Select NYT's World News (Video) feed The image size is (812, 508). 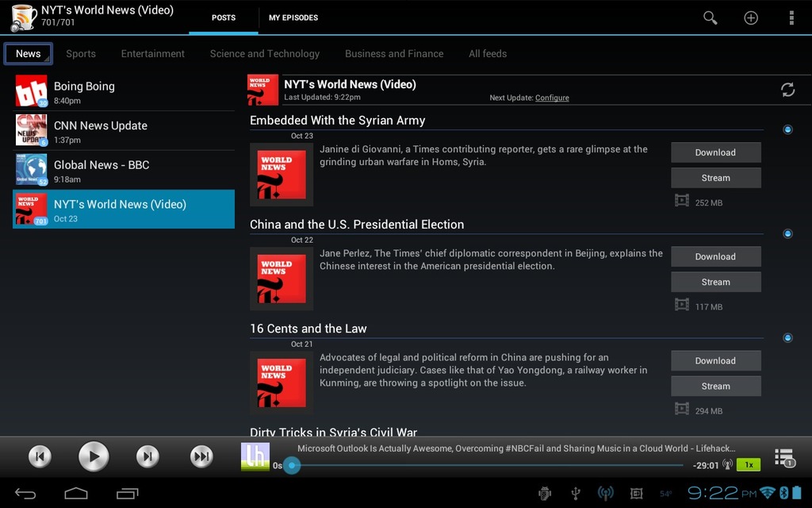click(x=124, y=209)
